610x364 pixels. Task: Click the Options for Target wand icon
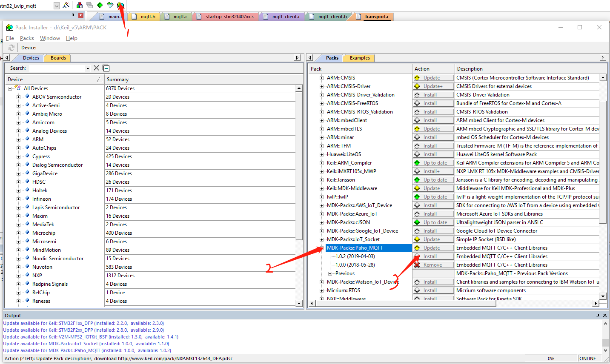(66, 5)
